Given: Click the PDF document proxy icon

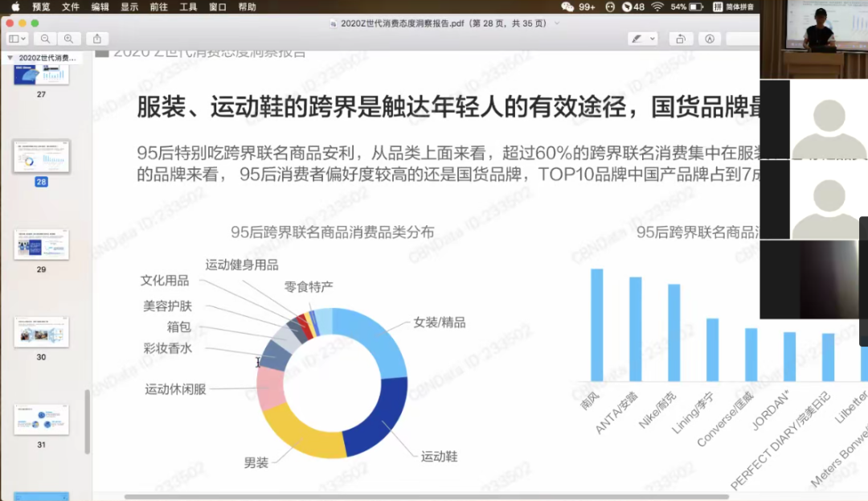Looking at the screenshot, I should tap(333, 23).
